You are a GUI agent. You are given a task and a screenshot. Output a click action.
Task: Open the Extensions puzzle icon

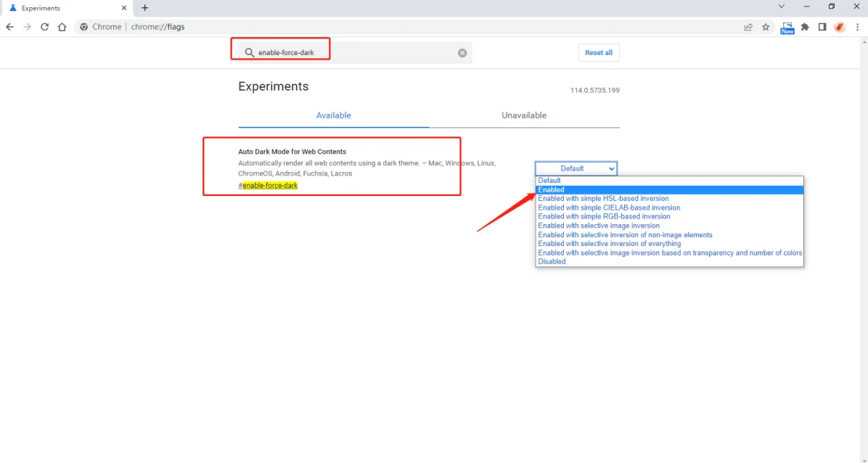tap(805, 27)
